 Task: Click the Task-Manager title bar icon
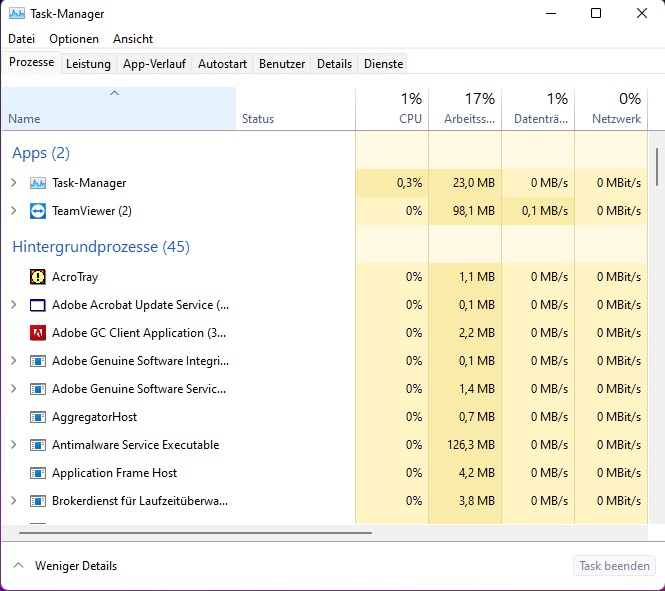pyautogui.click(x=17, y=14)
